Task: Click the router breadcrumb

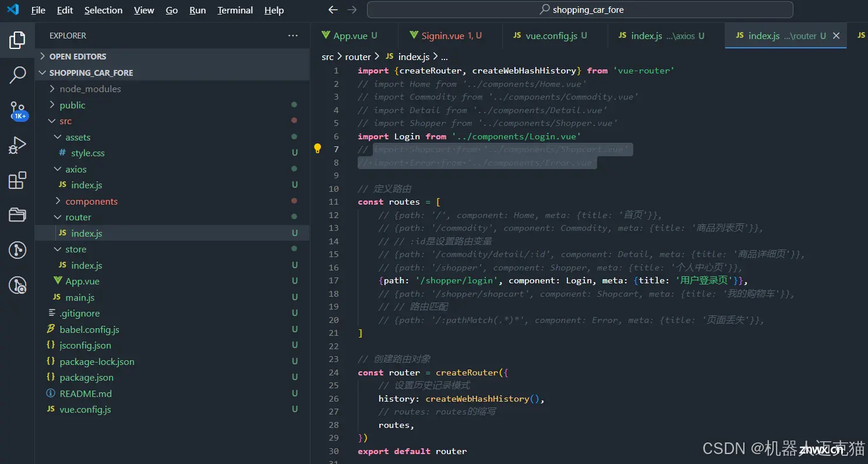Action: pos(358,57)
